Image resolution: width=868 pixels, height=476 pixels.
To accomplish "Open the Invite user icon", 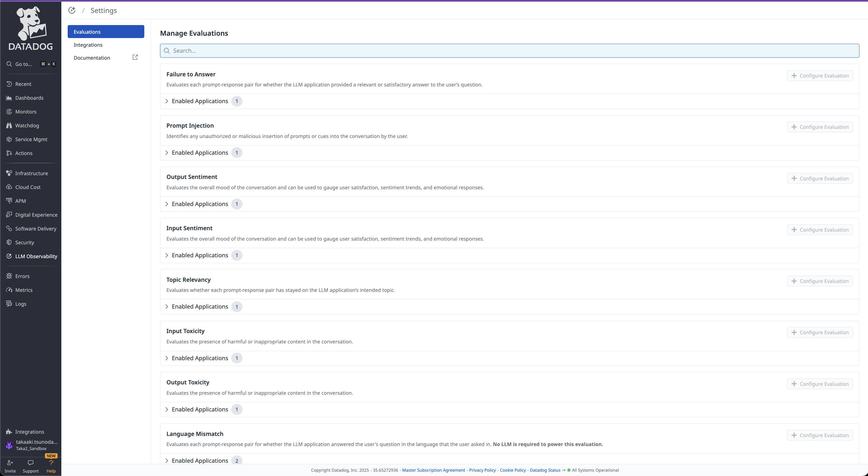I will pyautogui.click(x=10, y=463).
